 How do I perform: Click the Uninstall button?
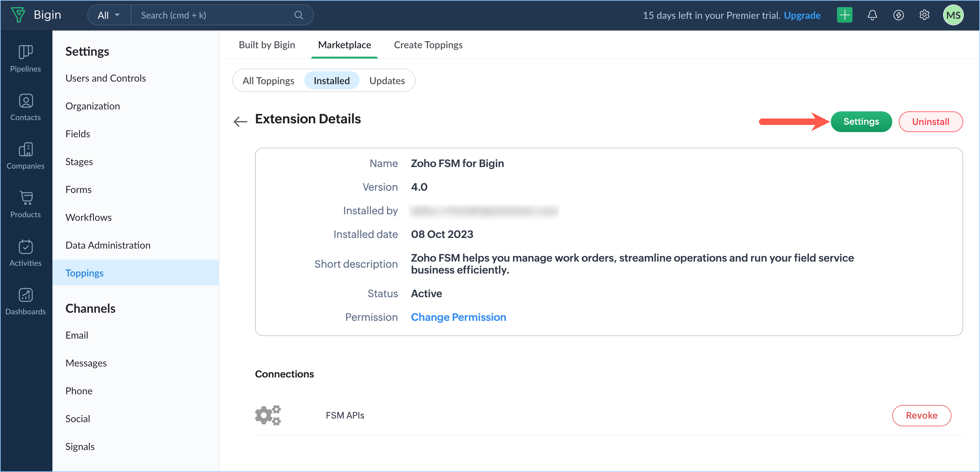click(930, 122)
